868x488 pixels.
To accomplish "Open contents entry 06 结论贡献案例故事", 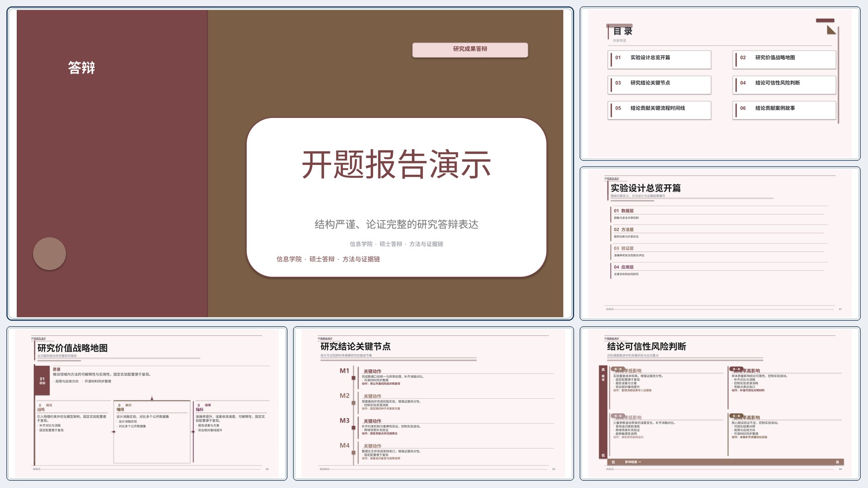I will (784, 110).
